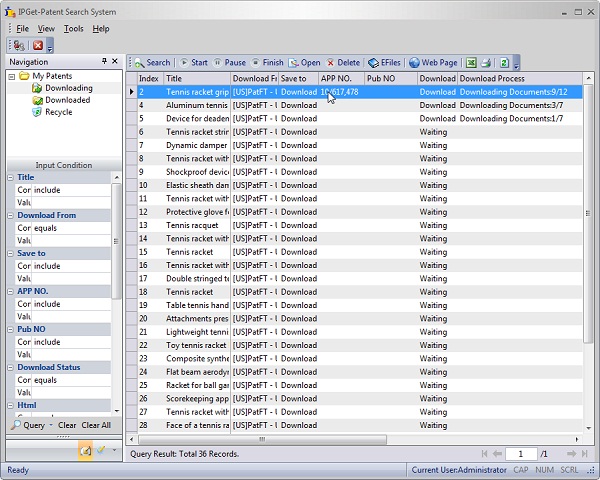Pause the current download
600x480 pixels.
pyautogui.click(x=229, y=62)
